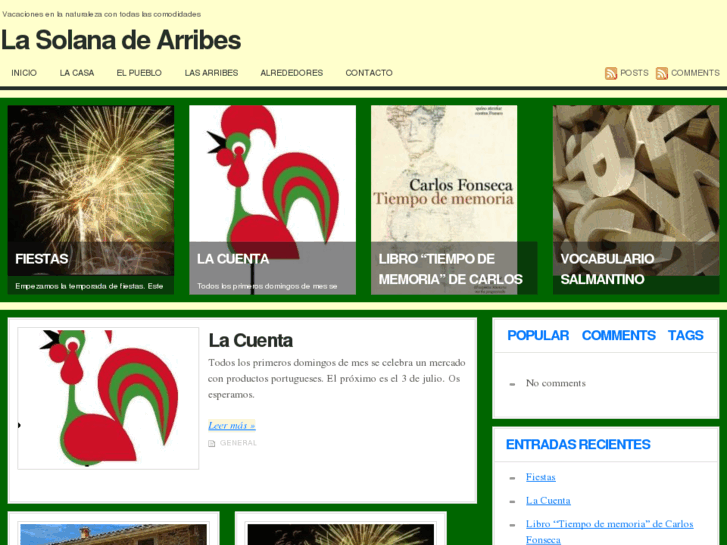Click the VOCABULARIO SALMANTINO caption title
This screenshot has width=727, height=545.
(x=607, y=269)
